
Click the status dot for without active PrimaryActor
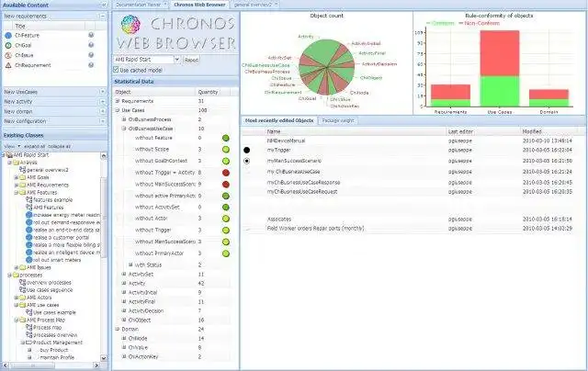click(x=226, y=196)
